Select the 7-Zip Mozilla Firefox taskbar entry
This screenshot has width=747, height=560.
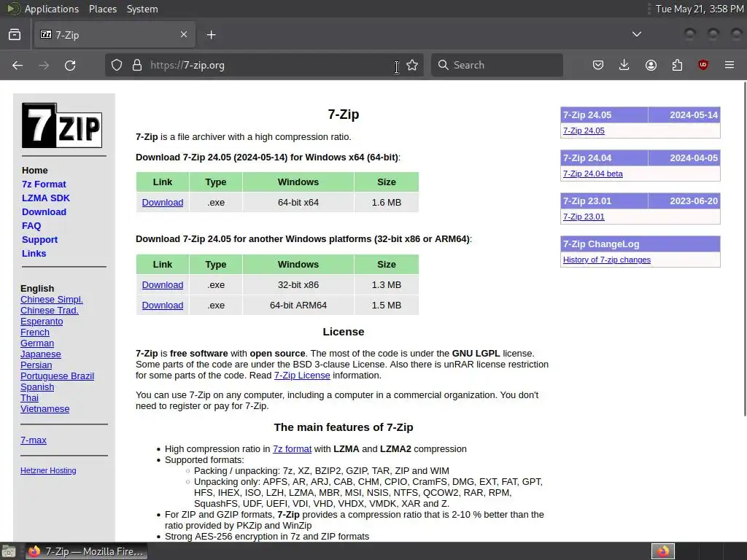pos(86,551)
